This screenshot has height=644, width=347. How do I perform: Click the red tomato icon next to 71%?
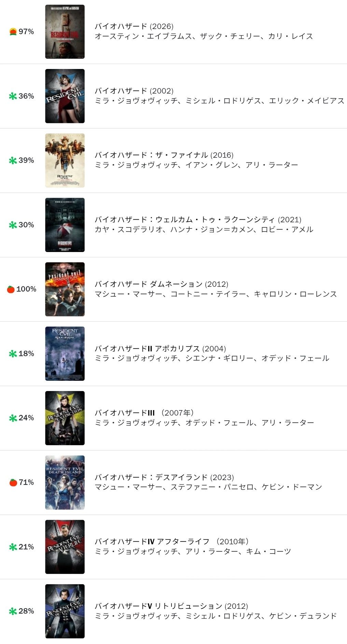(x=13, y=482)
